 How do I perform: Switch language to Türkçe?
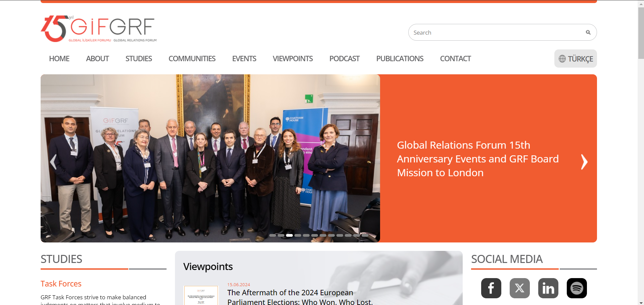(576, 59)
